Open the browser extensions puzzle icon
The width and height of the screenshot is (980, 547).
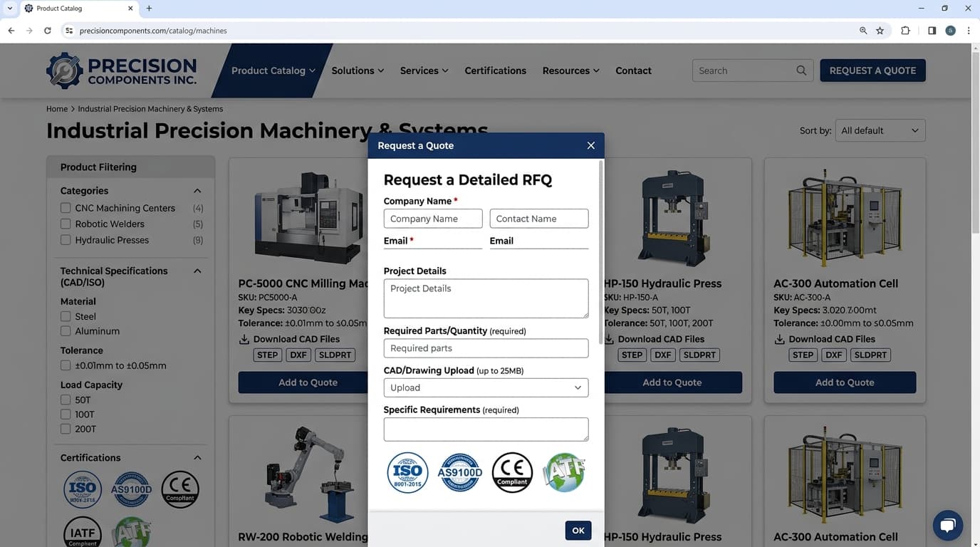coord(905,31)
